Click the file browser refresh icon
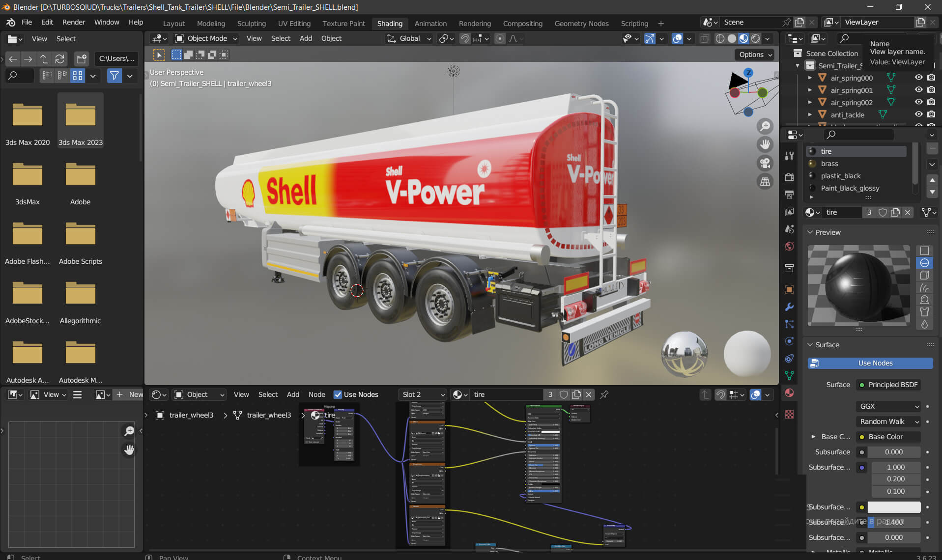This screenshot has height=560, width=942. pos(59,59)
